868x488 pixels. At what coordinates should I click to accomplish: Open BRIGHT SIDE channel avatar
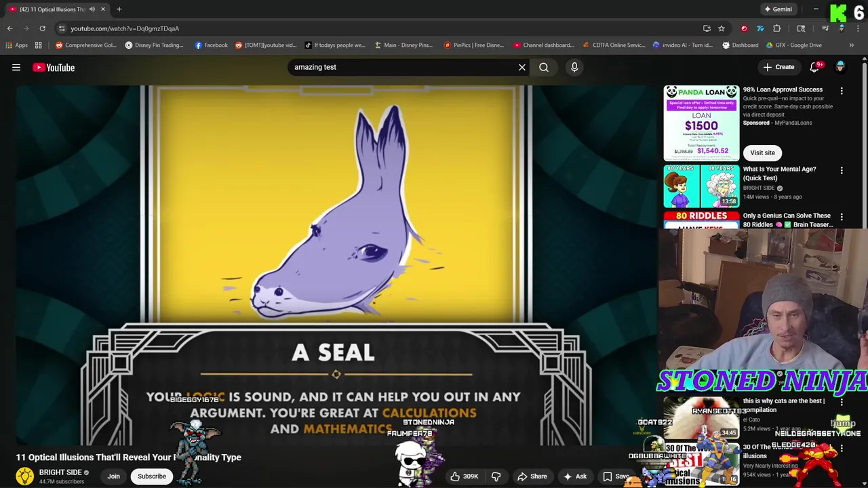tap(25, 476)
